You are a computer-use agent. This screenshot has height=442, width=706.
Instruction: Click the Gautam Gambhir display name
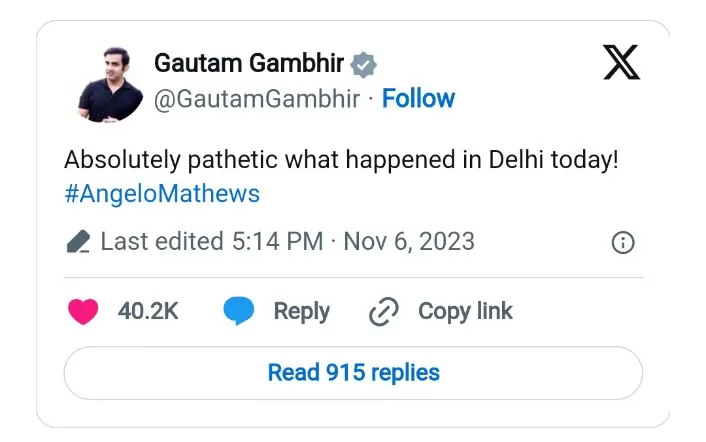248,64
